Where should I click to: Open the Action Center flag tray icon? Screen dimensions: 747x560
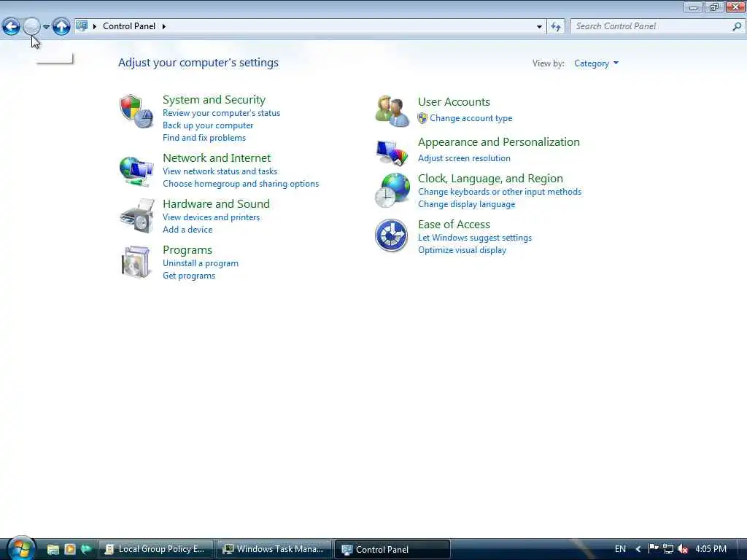tap(653, 549)
